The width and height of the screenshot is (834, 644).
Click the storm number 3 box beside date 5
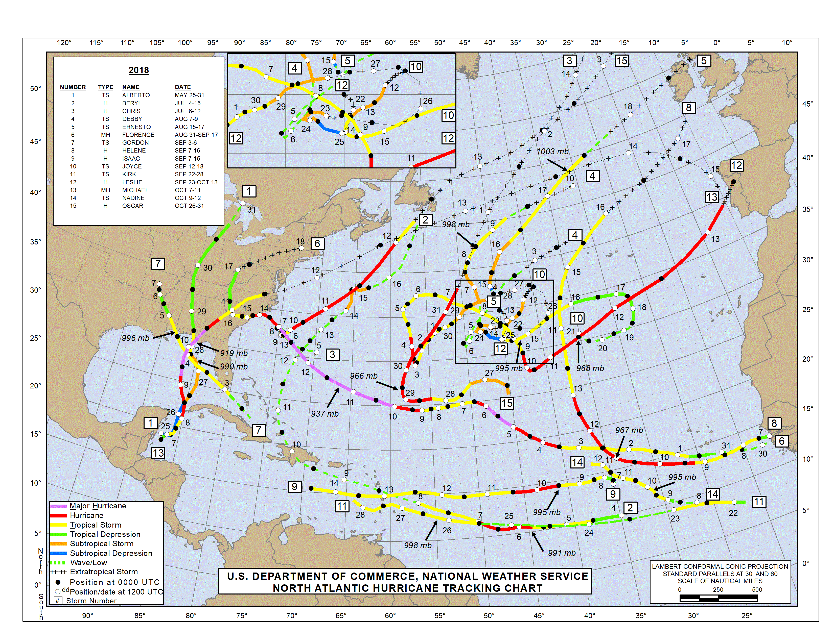pos(333,354)
